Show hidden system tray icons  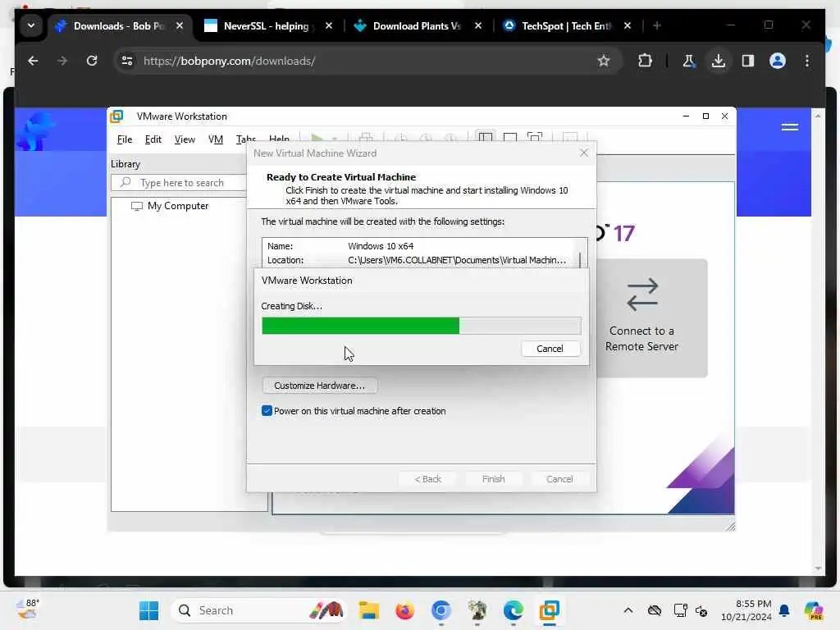click(x=628, y=610)
